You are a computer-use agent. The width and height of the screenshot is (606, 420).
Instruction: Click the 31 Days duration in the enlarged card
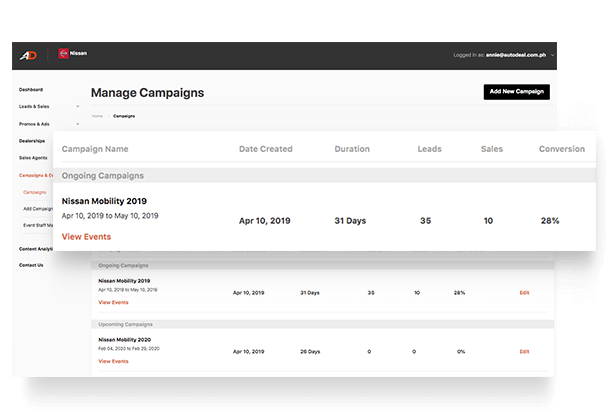[x=350, y=221]
